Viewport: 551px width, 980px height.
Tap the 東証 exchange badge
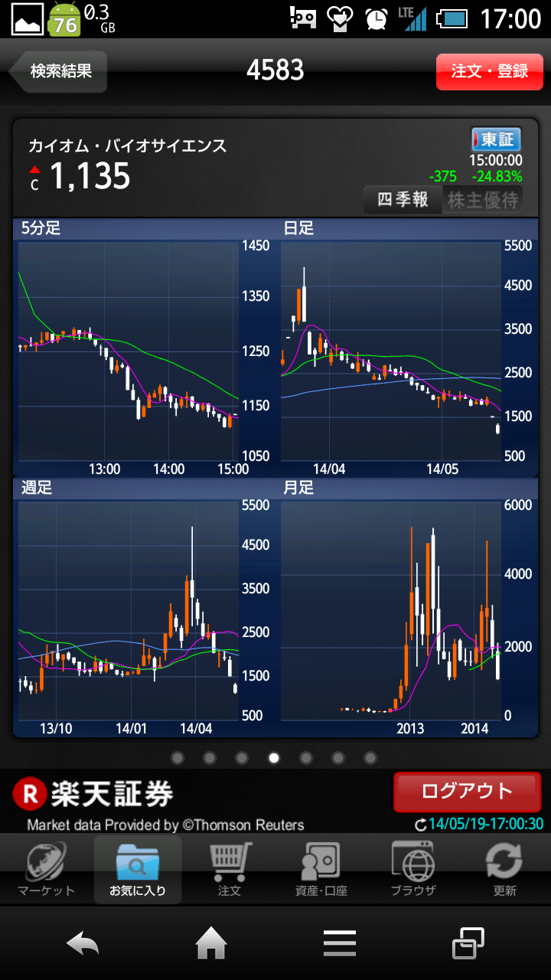[x=496, y=139]
